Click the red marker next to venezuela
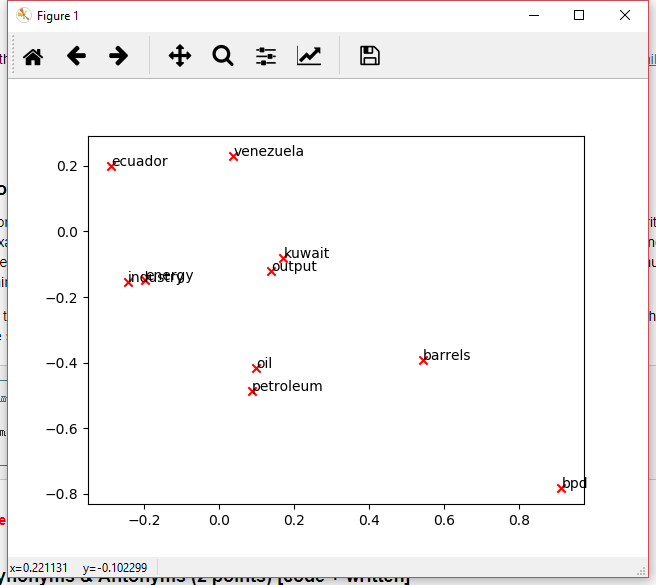This screenshot has width=656, height=585. tap(233, 157)
